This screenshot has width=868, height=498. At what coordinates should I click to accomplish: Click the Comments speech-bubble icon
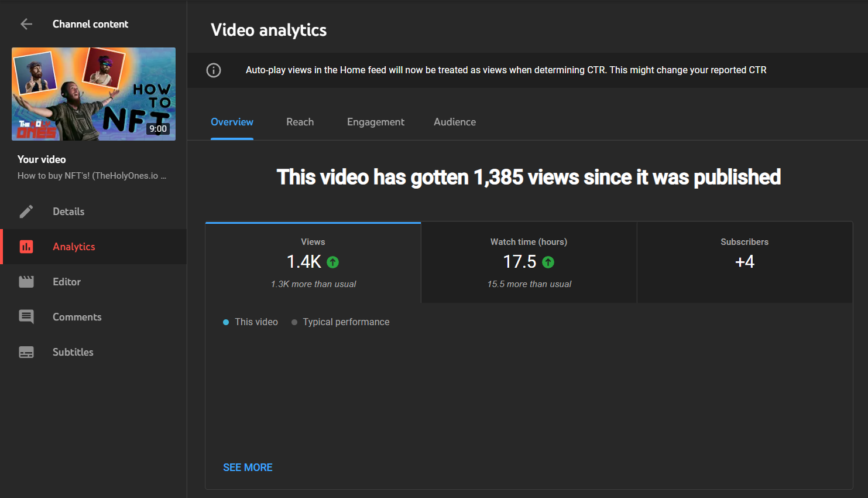click(26, 316)
